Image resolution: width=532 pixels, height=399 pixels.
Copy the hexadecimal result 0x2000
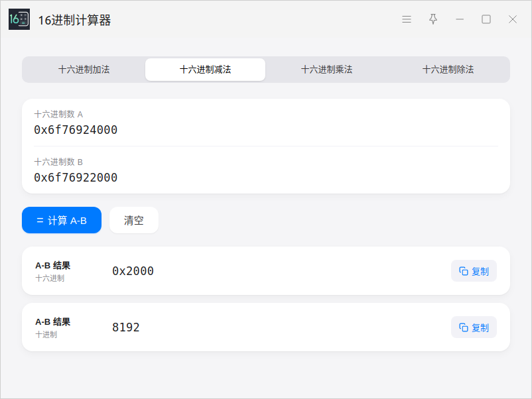point(474,271)
